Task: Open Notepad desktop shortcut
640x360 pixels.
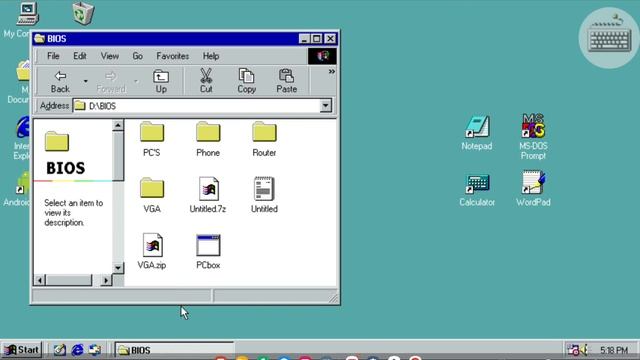Action: click(477, 133)
